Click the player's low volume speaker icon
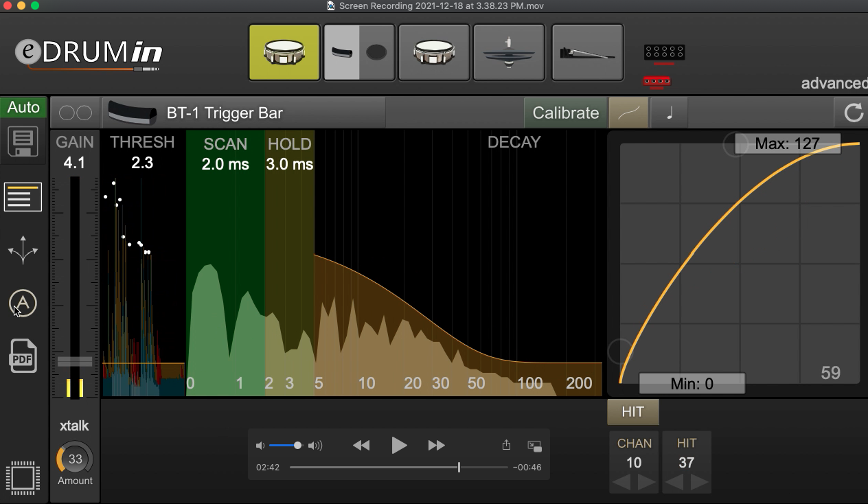 pyautogui.click(x=260, y=446)
